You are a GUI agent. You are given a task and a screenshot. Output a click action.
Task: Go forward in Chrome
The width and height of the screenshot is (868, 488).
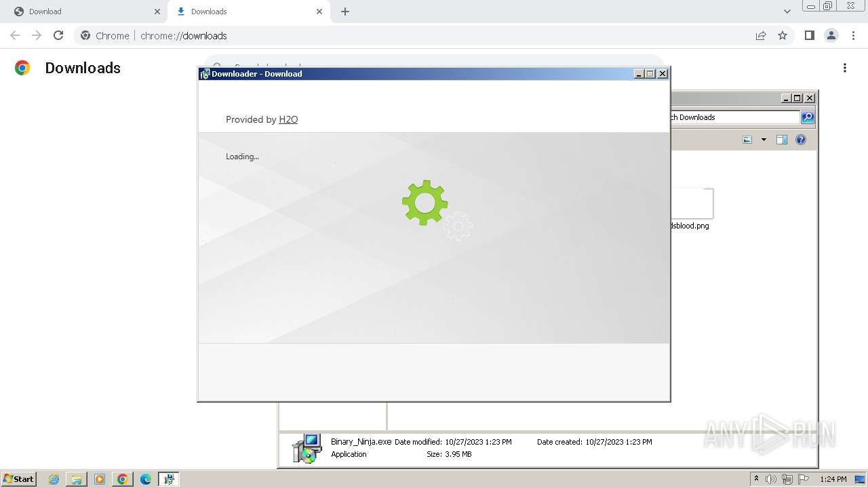pos(37,35)
